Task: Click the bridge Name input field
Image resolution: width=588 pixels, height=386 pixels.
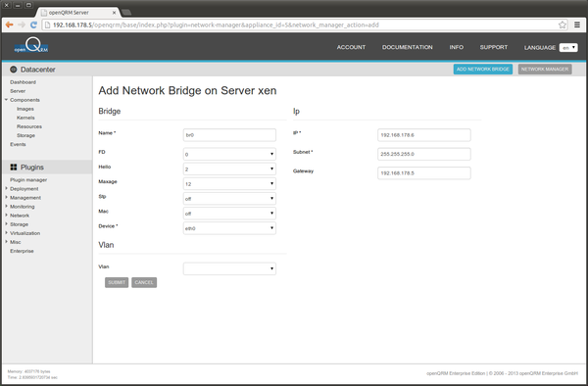Action: coord(229,135)
